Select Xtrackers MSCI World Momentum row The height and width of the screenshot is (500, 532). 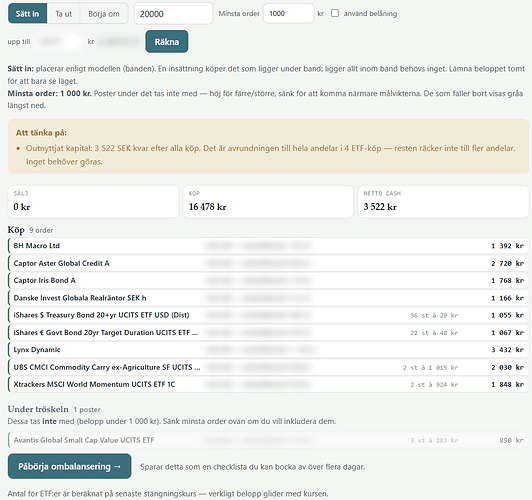pyautogui.click(x=268, y=384)
